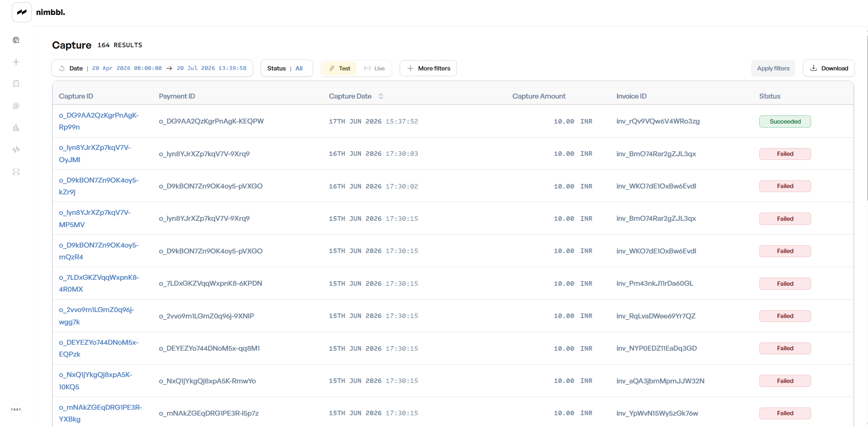Image resolution: width=868 pixels, height=427 pixels.
Task: Open capture ending 4R0MX
Action: pyautogui.click(x=99, y=283)
